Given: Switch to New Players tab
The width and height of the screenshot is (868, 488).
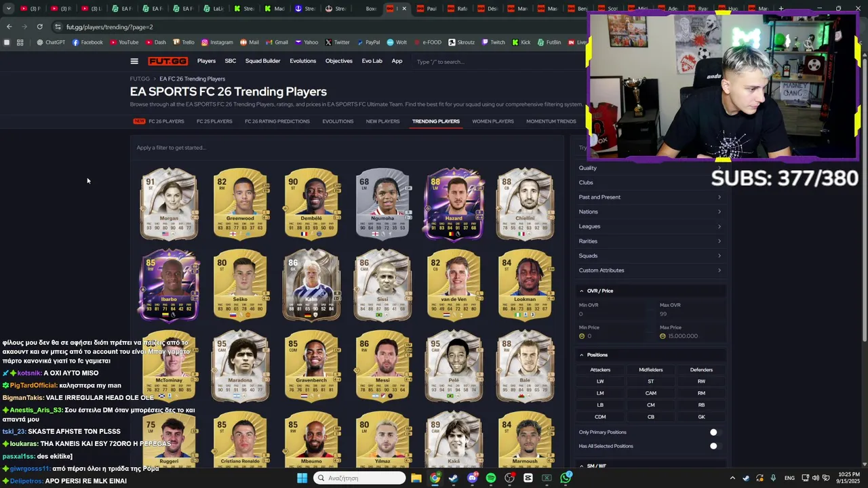Looking at the screenshot, I should tap(382, 121).
